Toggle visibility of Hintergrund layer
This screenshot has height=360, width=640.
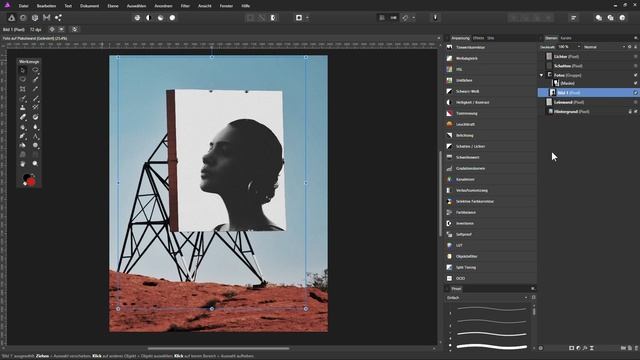[636, 111]
